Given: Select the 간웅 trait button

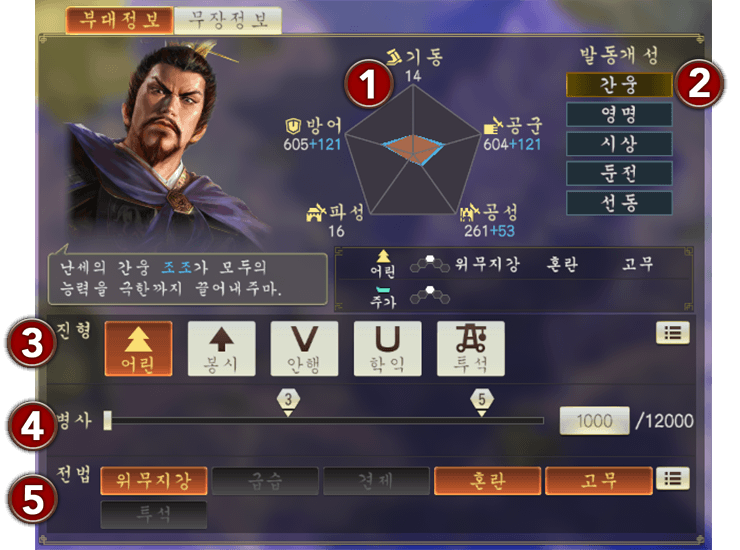Looking at the screenshot, I should [619, 85].
